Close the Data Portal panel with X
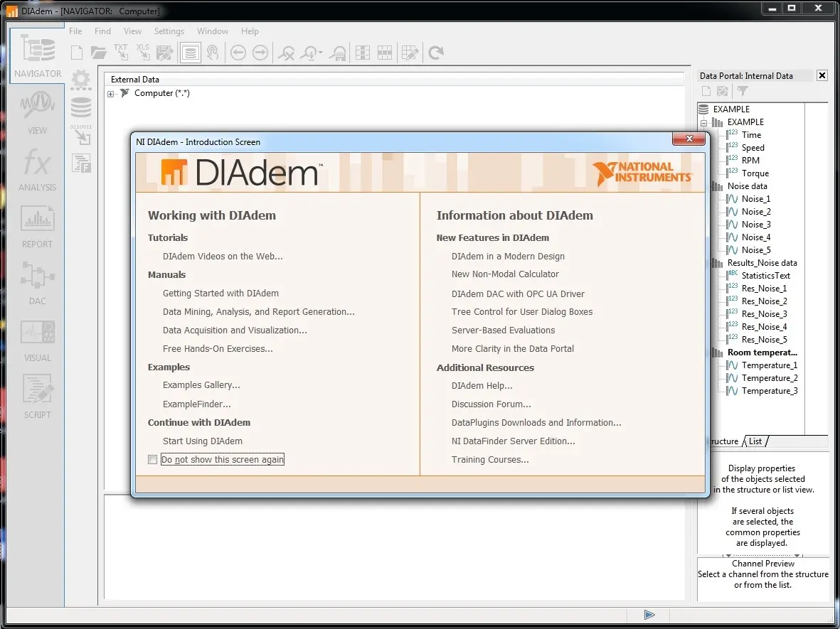The width and height of the screenshot is (840, 629). 822,75
